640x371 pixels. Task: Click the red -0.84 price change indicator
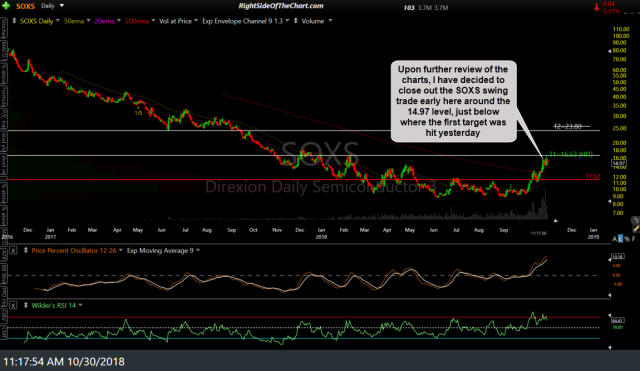(x=609, y=4)
